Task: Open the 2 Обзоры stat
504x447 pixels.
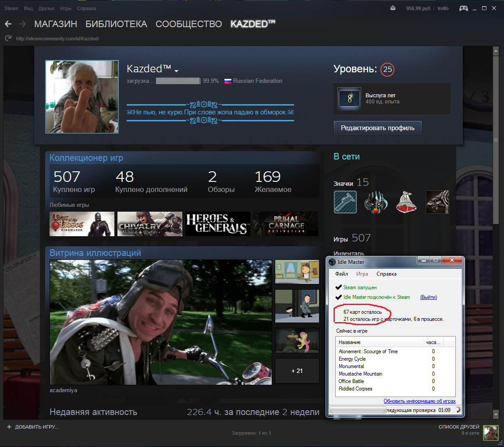Action: coord(221,181)
